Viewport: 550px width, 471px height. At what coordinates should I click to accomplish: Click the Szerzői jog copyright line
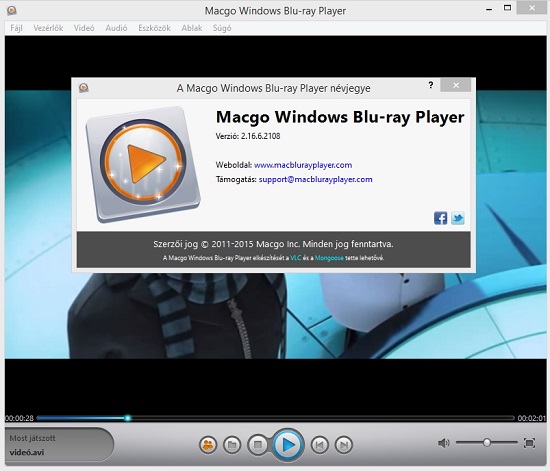[x=273, y=244]
